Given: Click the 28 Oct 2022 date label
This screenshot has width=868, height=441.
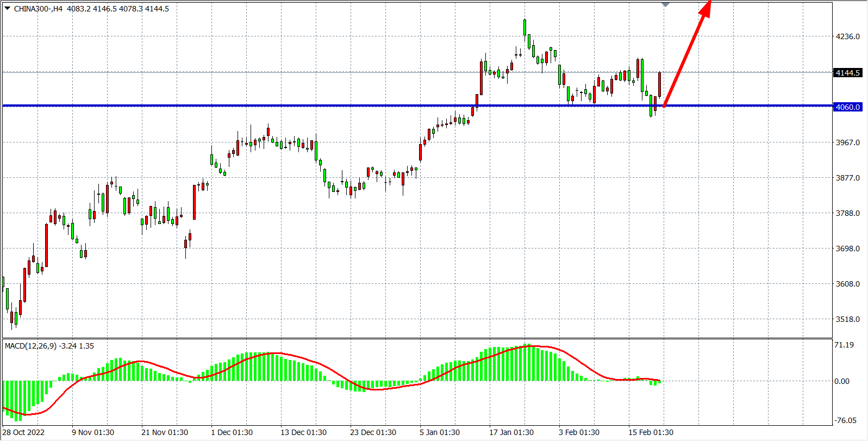Looking at the screenshot, I should pyautogui.click(x=23, y=432).
